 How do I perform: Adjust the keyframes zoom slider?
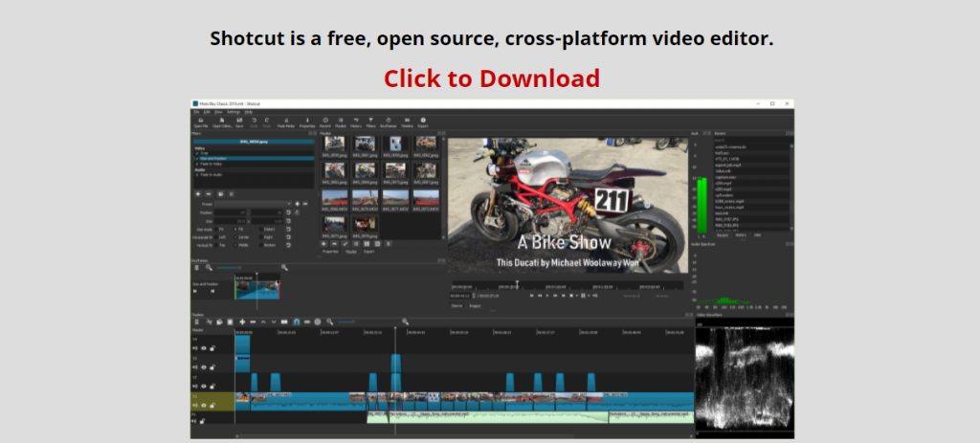pos(229,267)
